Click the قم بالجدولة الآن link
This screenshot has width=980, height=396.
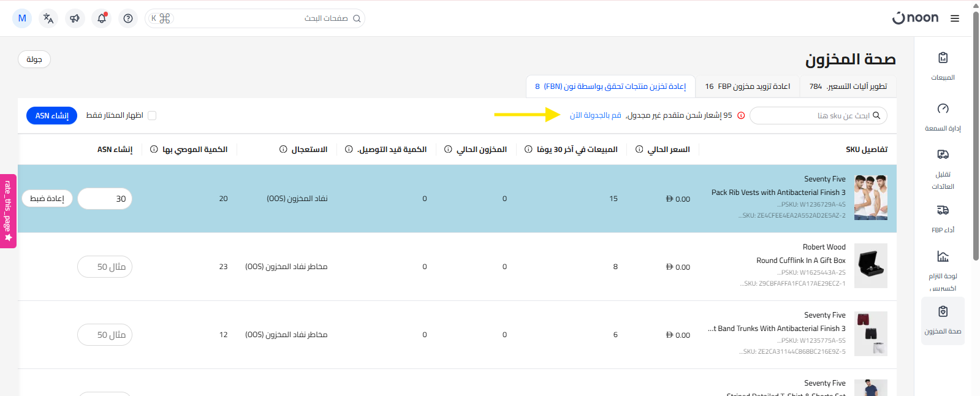[x=595, y=115]
